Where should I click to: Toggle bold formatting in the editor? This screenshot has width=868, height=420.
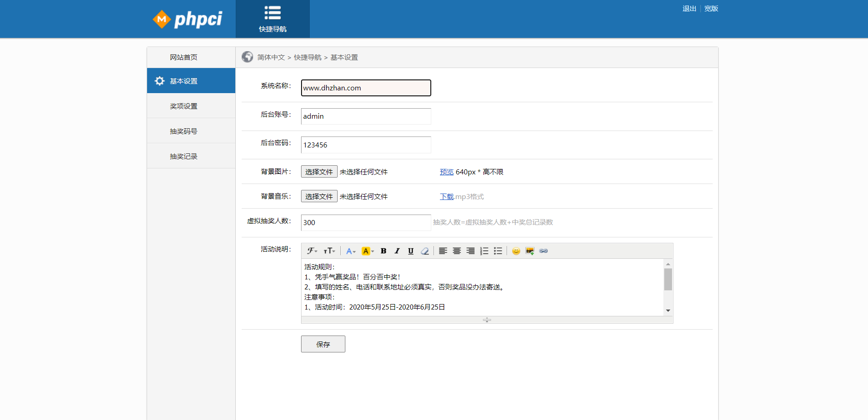pyautogui.click(x=383, y=251)
